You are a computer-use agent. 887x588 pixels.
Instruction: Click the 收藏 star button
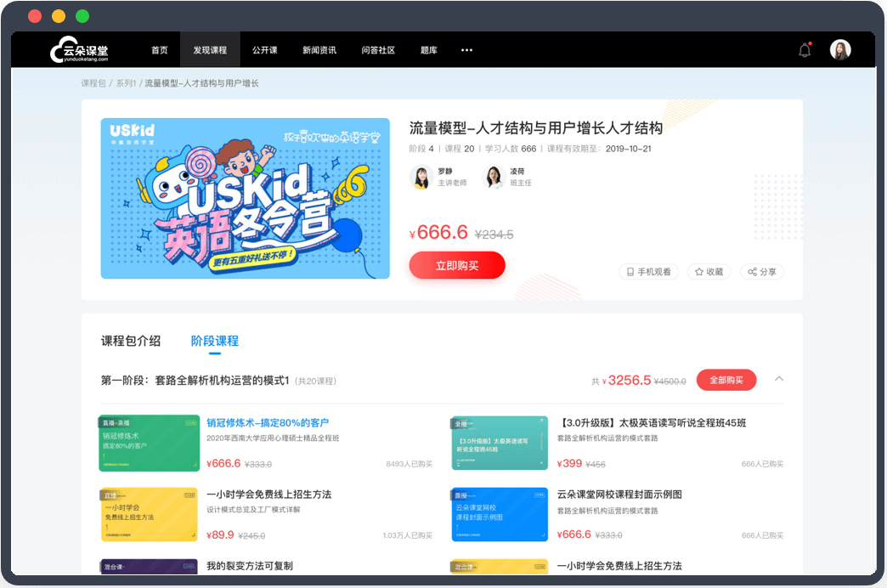[709, 272]
